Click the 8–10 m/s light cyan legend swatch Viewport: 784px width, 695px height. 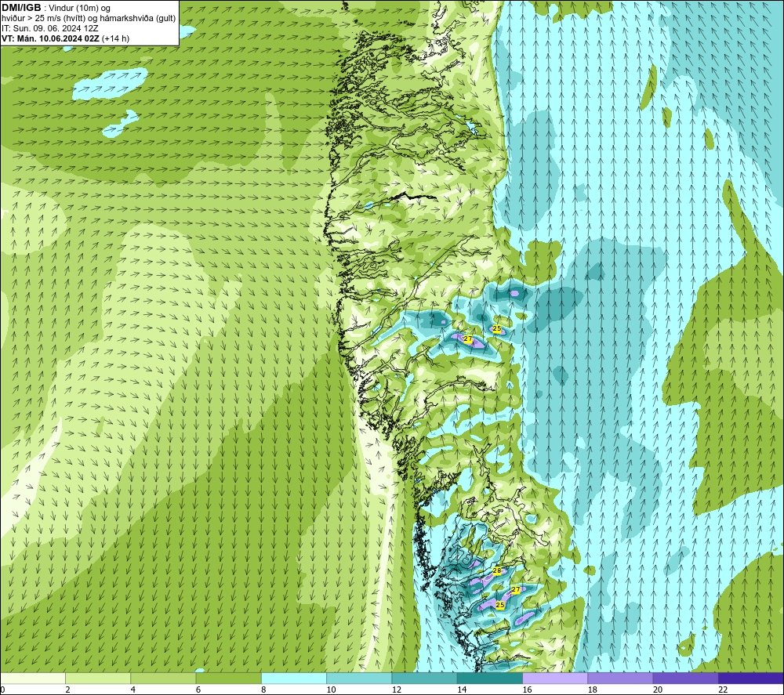coord(294,678)
